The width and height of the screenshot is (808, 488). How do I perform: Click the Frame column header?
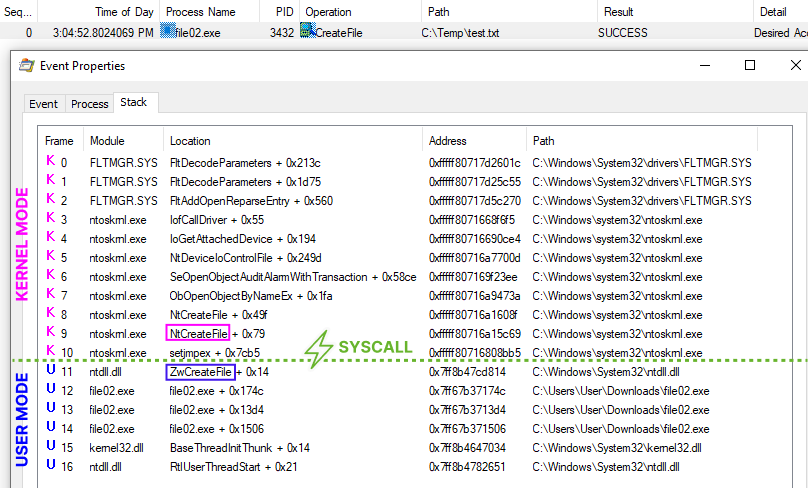pyautogui.click(x=59, y=141)
